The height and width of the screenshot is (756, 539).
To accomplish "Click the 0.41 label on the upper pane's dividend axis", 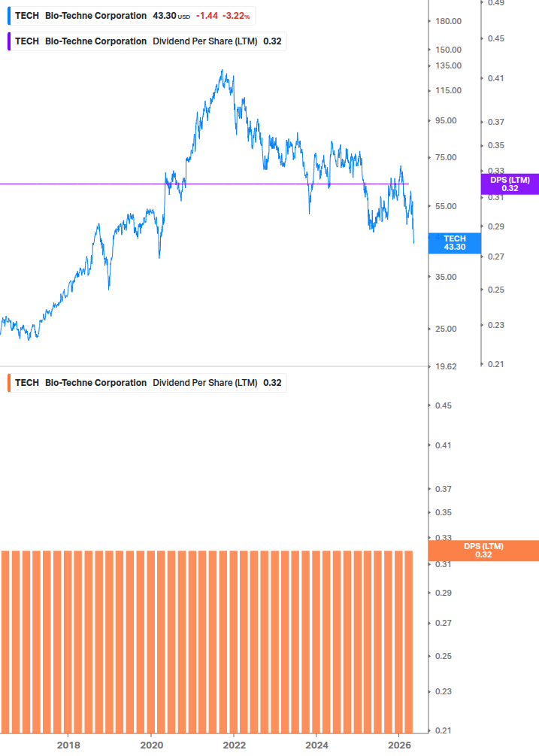I will pos(496,78).
